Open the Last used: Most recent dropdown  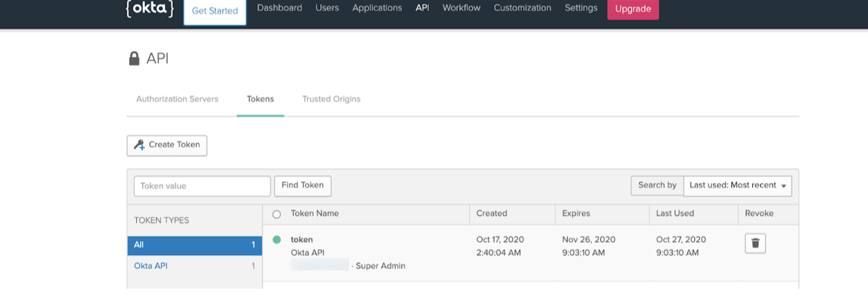[738, 186]
